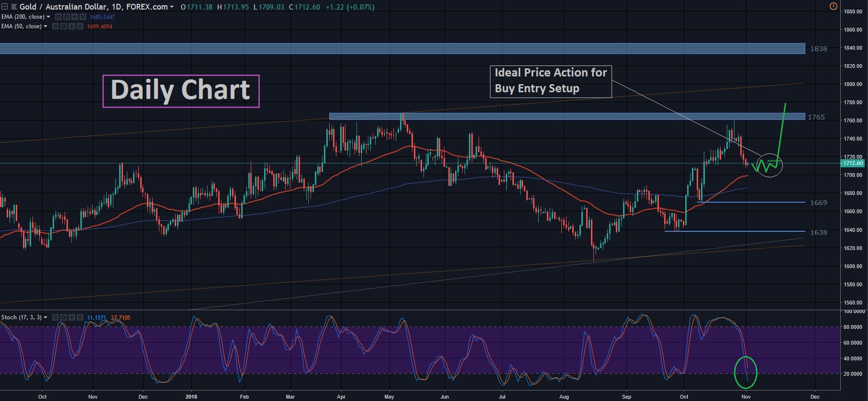
Task: Click the low price value 1709.03
Action: pos(271,7)
